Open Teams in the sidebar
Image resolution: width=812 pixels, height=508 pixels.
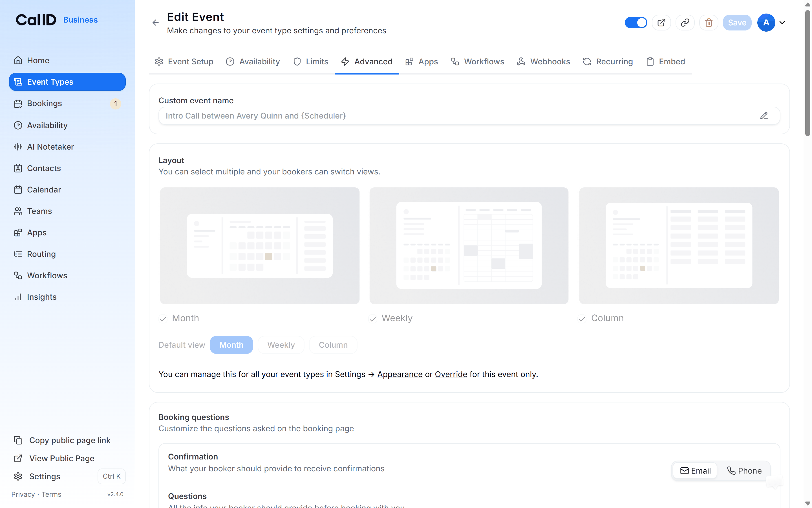coord(67,211)
